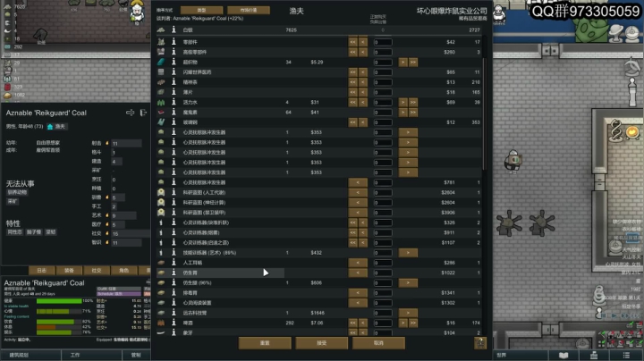Open info for 啤酒 row
The image size is (644, 361).
click(174, 323)
